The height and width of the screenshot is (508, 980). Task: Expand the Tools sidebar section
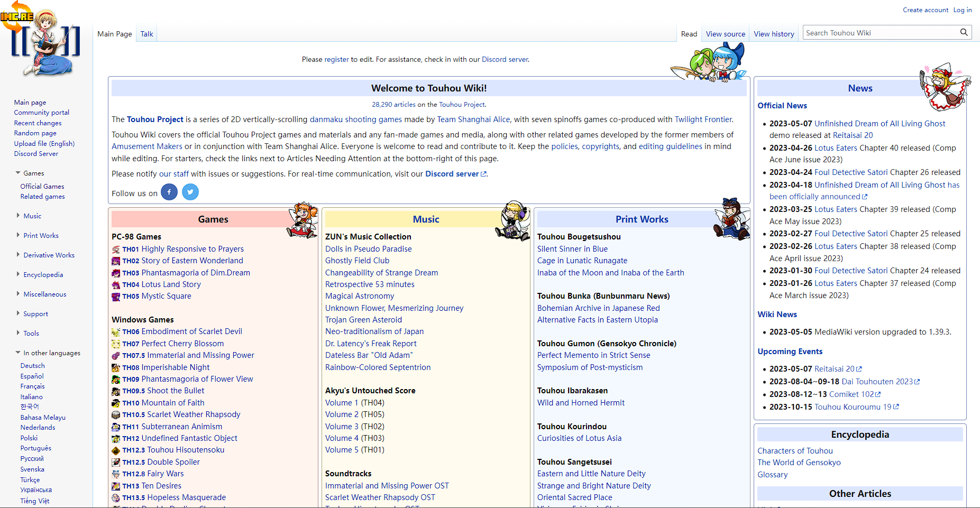click(x=19, y=333)
